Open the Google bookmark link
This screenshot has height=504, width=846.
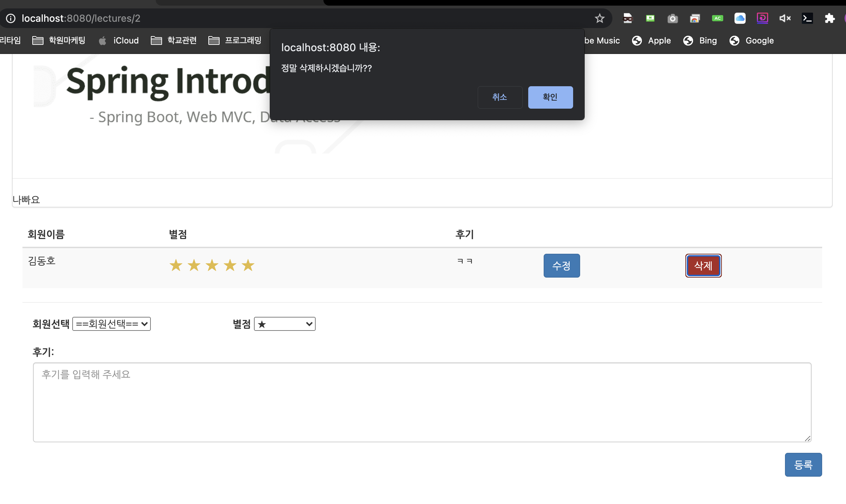tap(752, 41)
